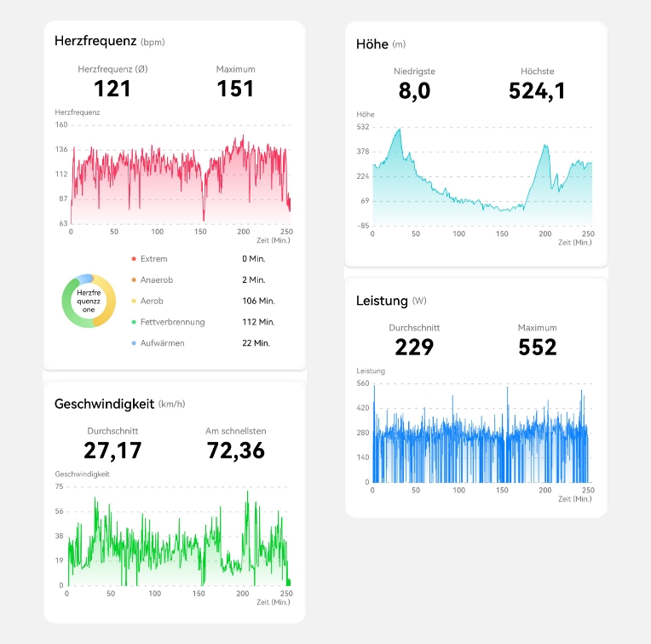Click the orange Anaerob legend dot
The height and width of the screenshot is (644, 651).
click(134, 280)
